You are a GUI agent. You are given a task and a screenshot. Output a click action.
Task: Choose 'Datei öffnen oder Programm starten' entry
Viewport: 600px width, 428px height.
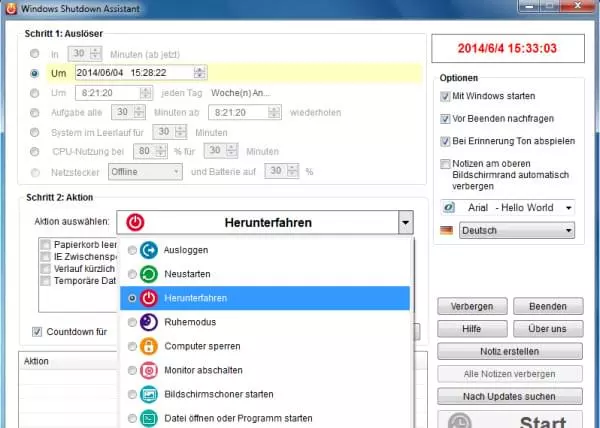(265, 418)
